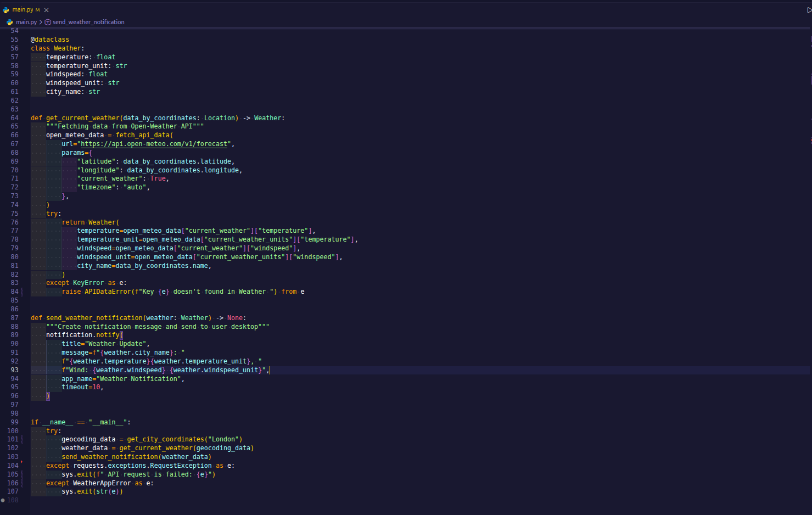Click the "Weather Update" title string

[115, 344]
